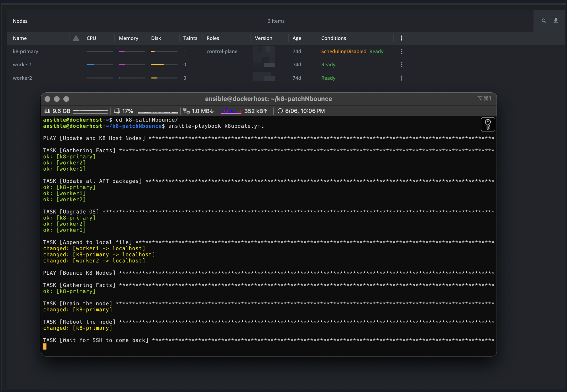Click the download icon in Nodes panel
This screenshot has height=392, width=567.
click(x=556, y=21)
